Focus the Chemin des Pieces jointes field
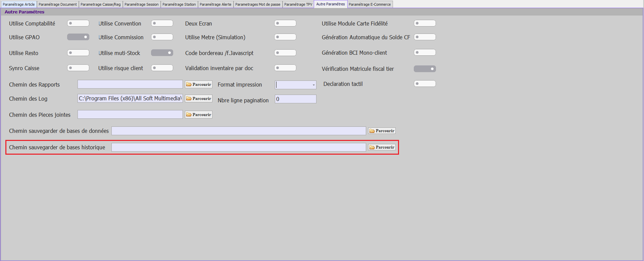The height and width of the screenshot is (261, 644). click(x=130, y=114)
